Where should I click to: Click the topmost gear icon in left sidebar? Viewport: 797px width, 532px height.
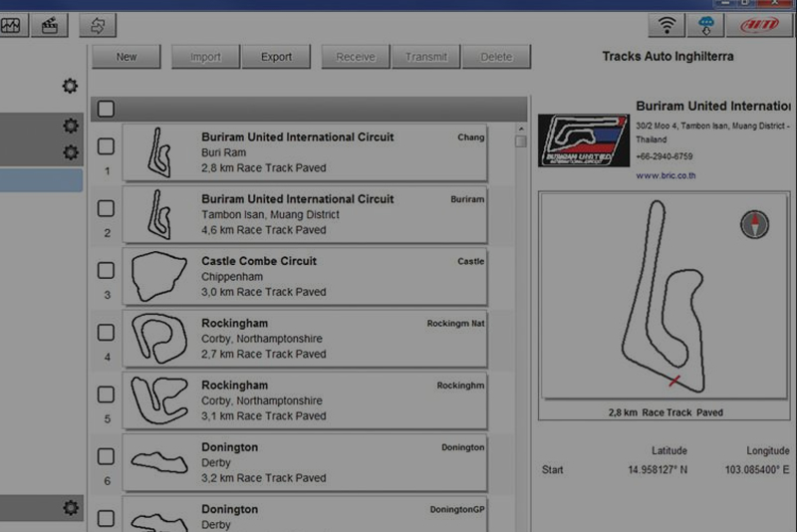coord(70,86)
